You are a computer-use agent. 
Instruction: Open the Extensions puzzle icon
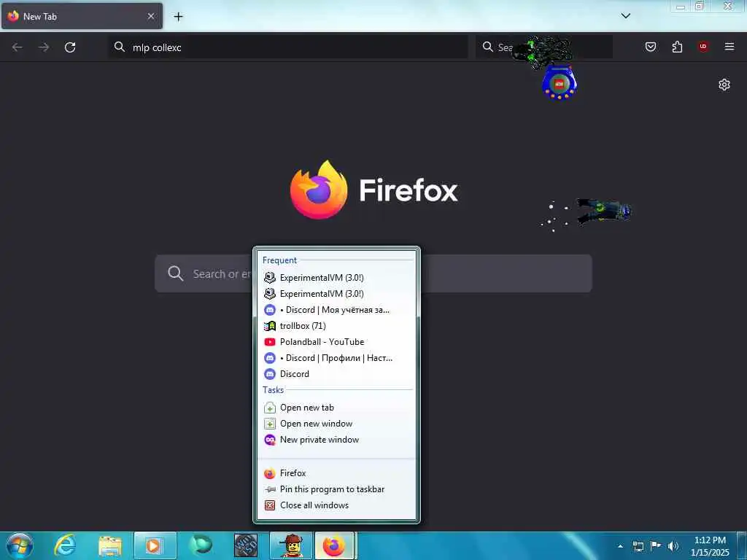coord(677,47)
